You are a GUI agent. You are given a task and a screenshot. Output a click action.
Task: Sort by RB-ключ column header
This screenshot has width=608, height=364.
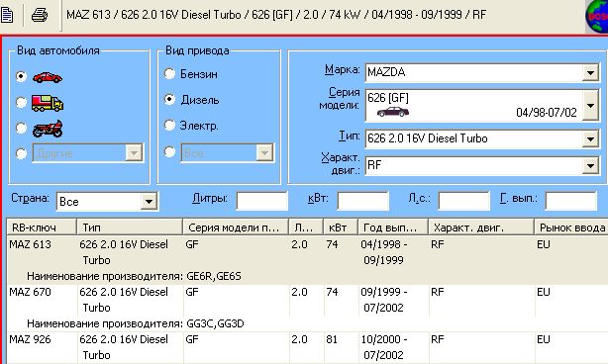42,227
